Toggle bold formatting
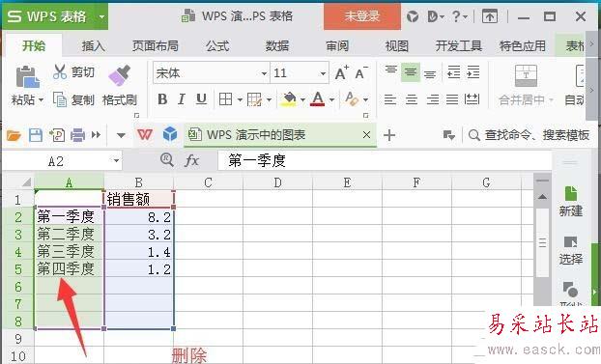The image size is (601, 364). pos(162,99)
